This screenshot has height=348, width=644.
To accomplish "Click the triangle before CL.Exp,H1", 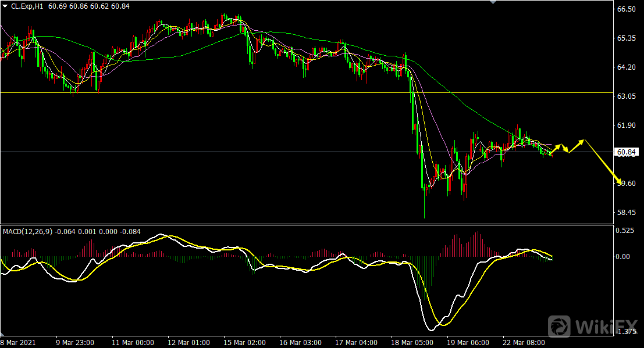I will tap(5, 6).
